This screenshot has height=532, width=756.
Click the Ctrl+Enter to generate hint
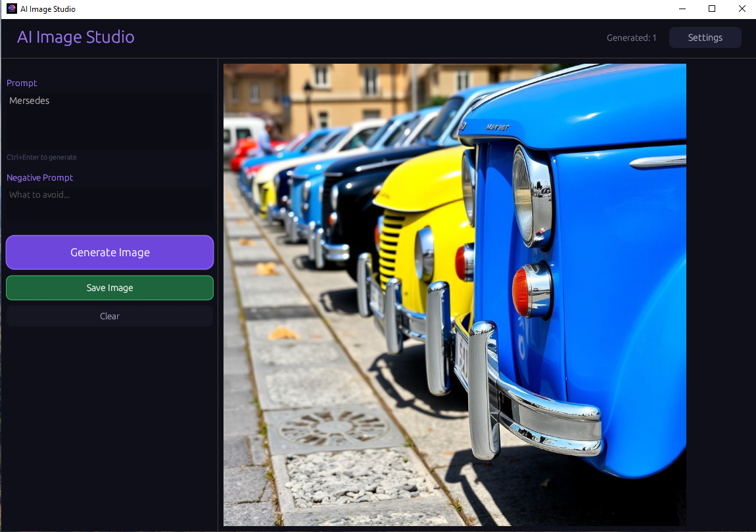pos(41,157)
